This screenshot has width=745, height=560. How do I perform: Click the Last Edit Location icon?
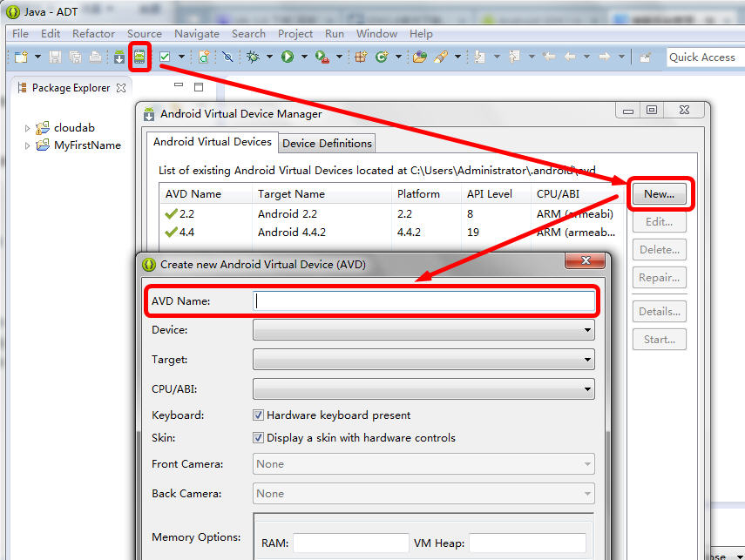549,57
